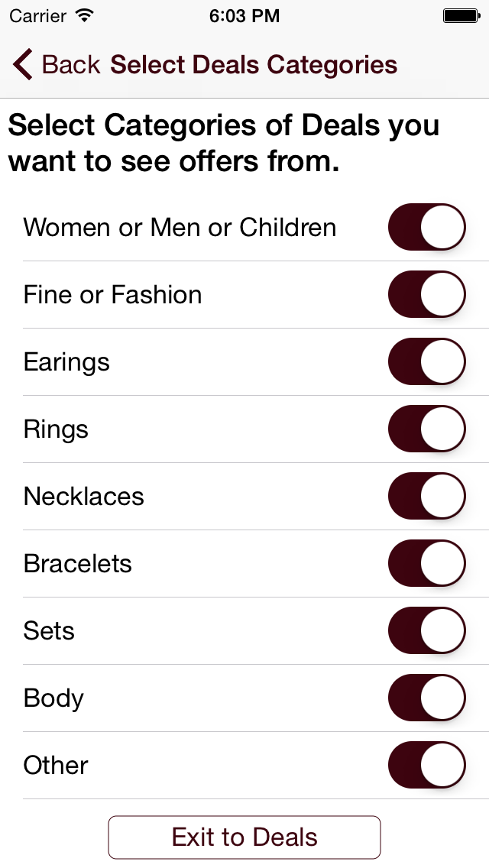The height and width of the screenshot is (868, 489).
Task: Disable the Other category switch
Action: click(x=426, y=765)
